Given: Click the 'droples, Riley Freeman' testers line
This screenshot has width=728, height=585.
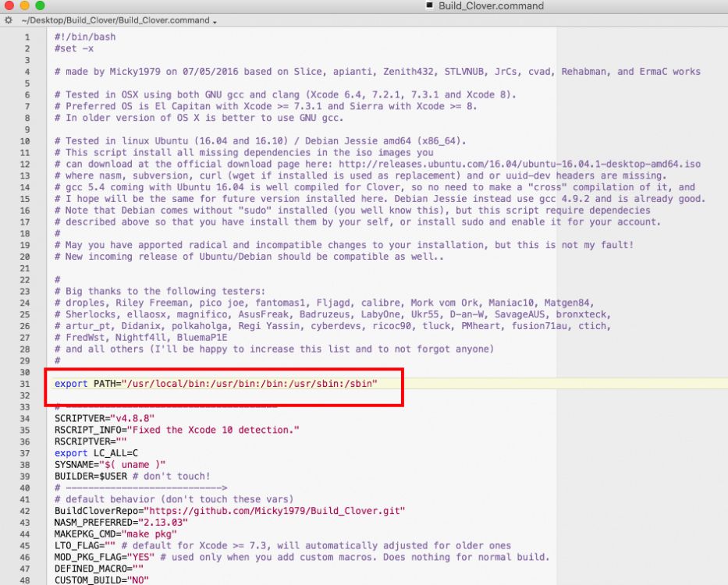Looking at the screenshot, I should click(x=325, y=303).
